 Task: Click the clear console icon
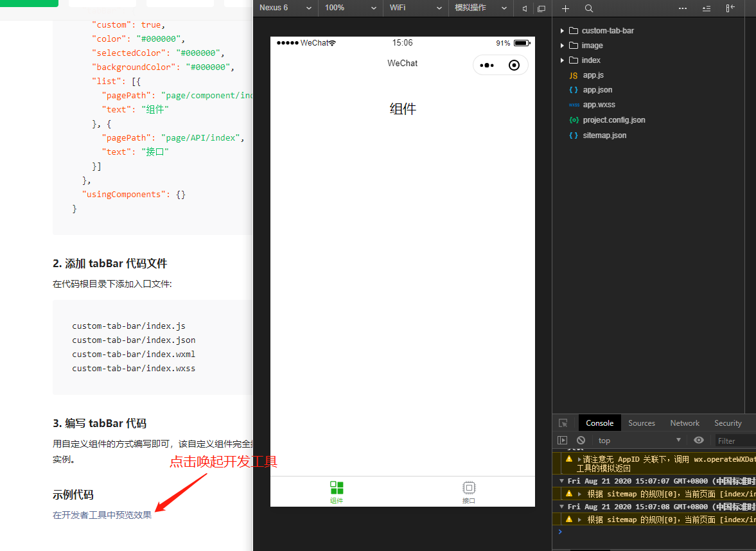click(581, 441)
